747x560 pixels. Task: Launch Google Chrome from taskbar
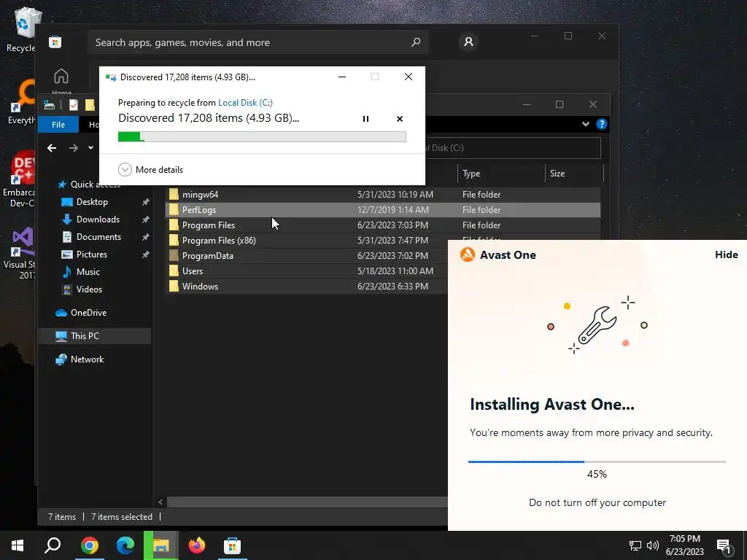(x=90, y=545)
